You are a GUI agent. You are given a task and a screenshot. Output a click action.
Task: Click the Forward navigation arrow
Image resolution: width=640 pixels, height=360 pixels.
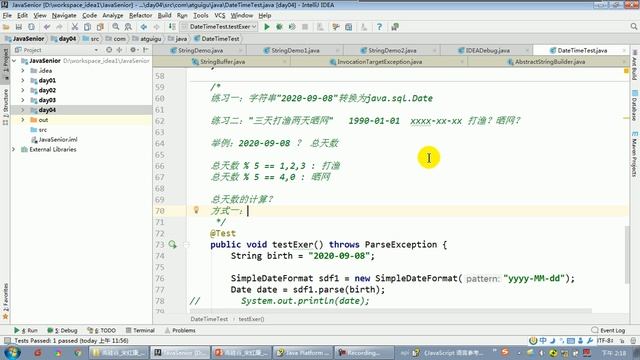coord(156,27)
